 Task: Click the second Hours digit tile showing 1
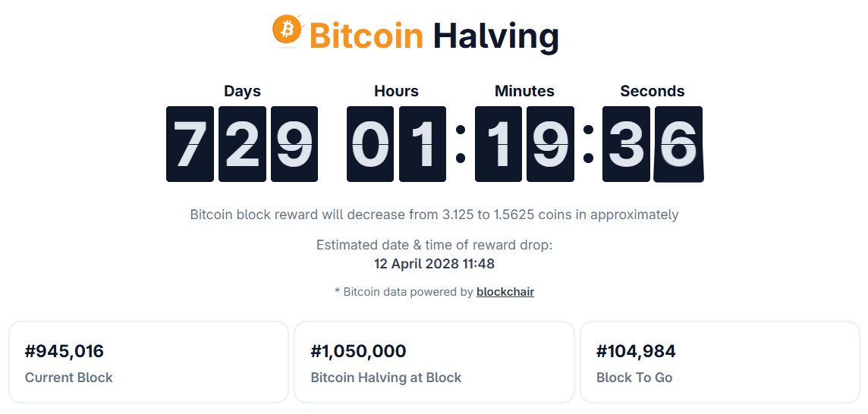coord(423,144)
